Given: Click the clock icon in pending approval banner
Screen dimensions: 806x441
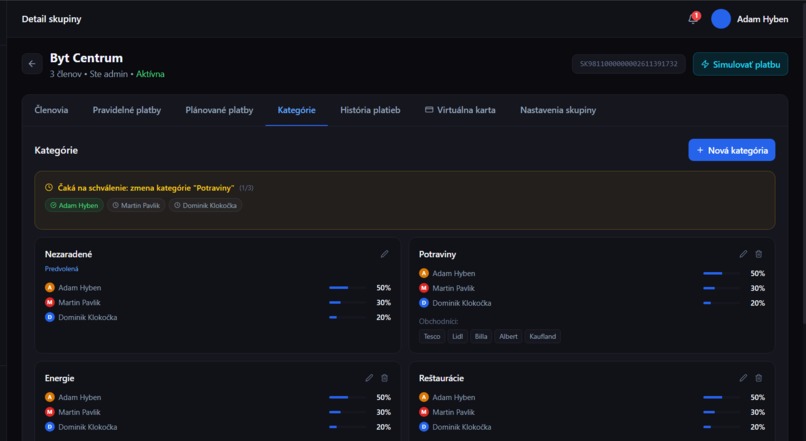Looking at the screenshot, I should [x=49, y=188].
